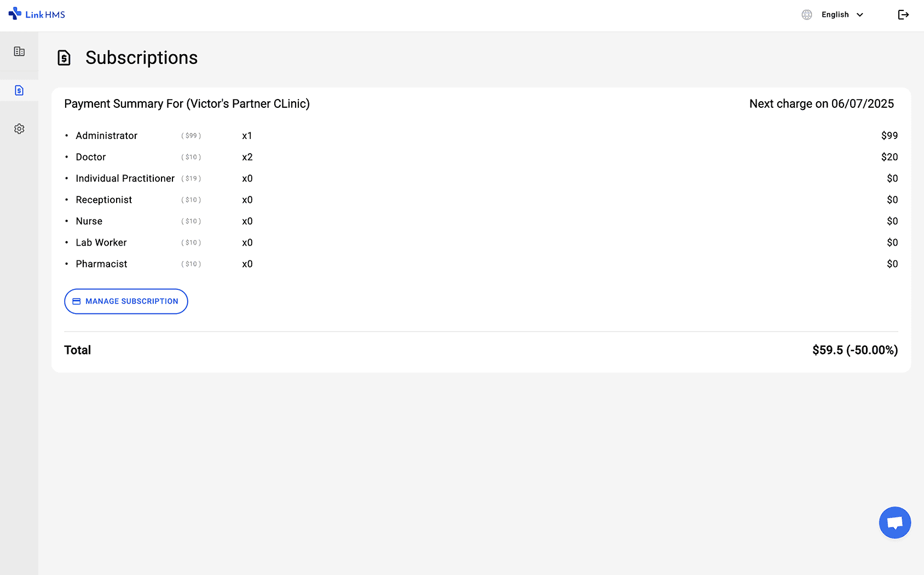Click the Individual Practitioner row label
The height and width of the screenshot is (575, 924).
(x=125, y=178)
